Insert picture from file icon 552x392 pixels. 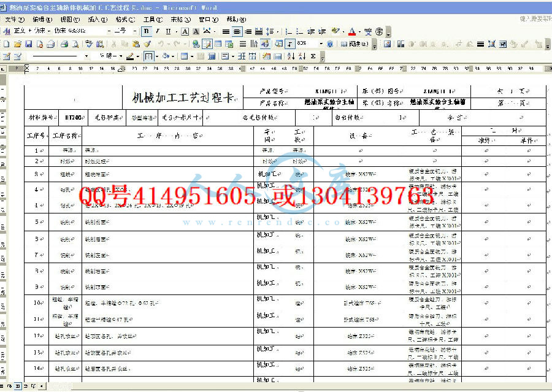[x=387, y=44]
